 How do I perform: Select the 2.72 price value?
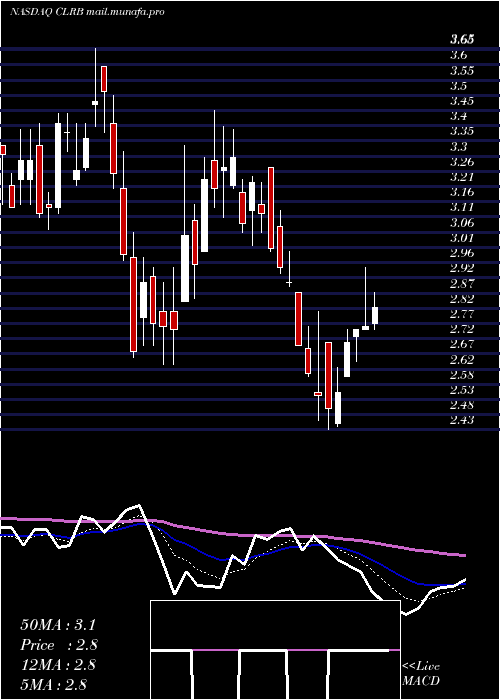pyautogui.click(x=462, y=329)
